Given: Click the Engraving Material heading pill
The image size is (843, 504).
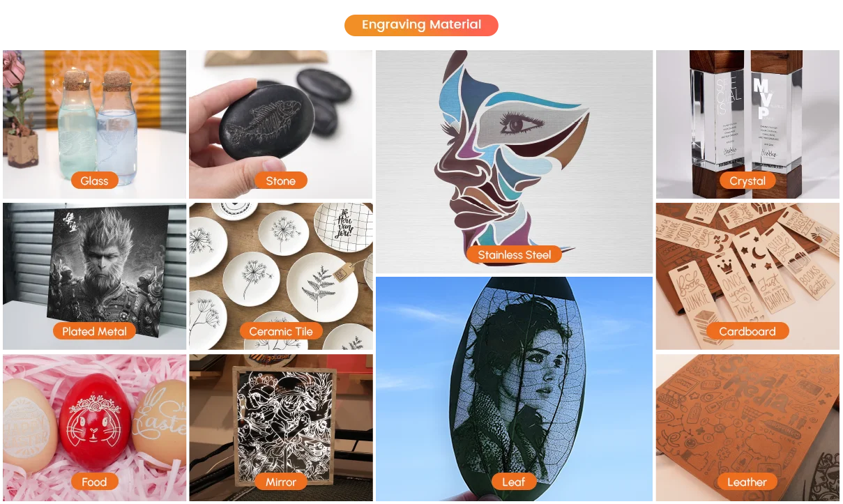Looking at the screenshot, I should 421,25.
